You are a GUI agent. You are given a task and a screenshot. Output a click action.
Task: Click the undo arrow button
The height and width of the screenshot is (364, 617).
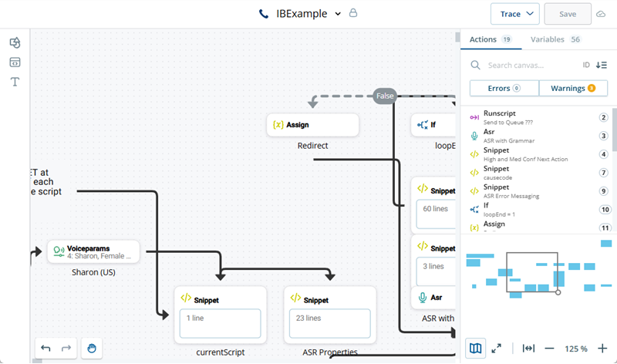(x=46, y=348)
